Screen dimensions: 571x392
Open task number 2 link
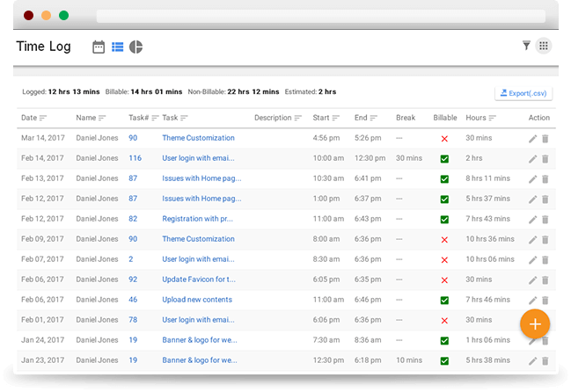131,259
